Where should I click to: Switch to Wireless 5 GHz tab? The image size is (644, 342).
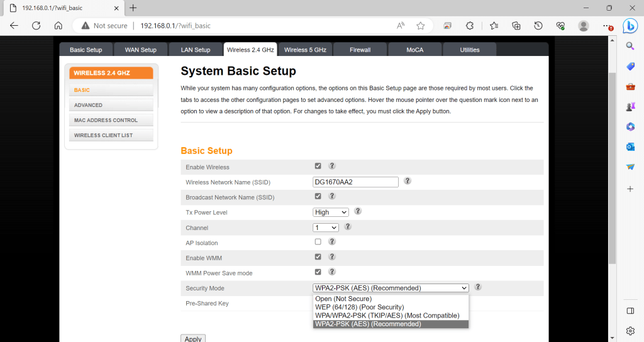tap(304, 50)
